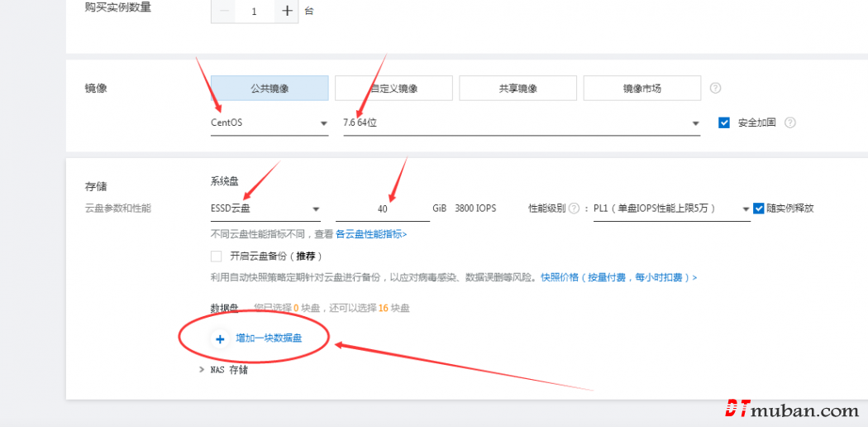This screenshot has height=427, width=868.
Task: Click the minus button for instance quantity
Action: point(224,12)
